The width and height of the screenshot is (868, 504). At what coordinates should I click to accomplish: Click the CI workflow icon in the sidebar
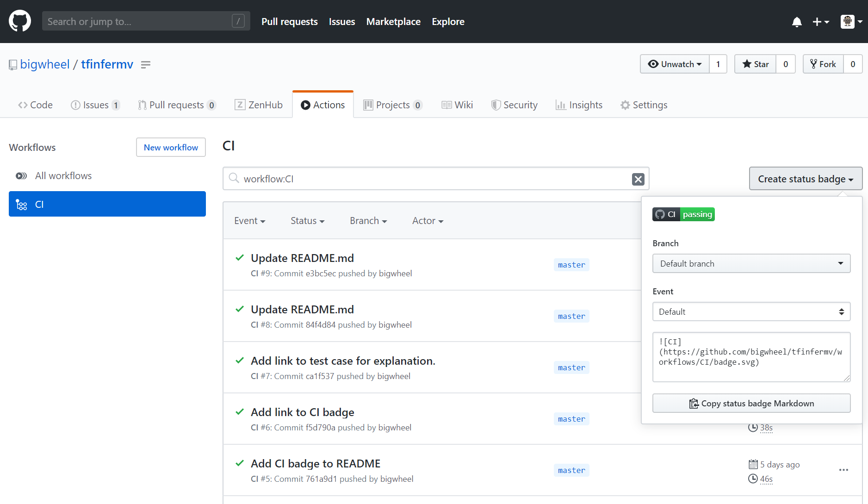click(x=22, y=205)
